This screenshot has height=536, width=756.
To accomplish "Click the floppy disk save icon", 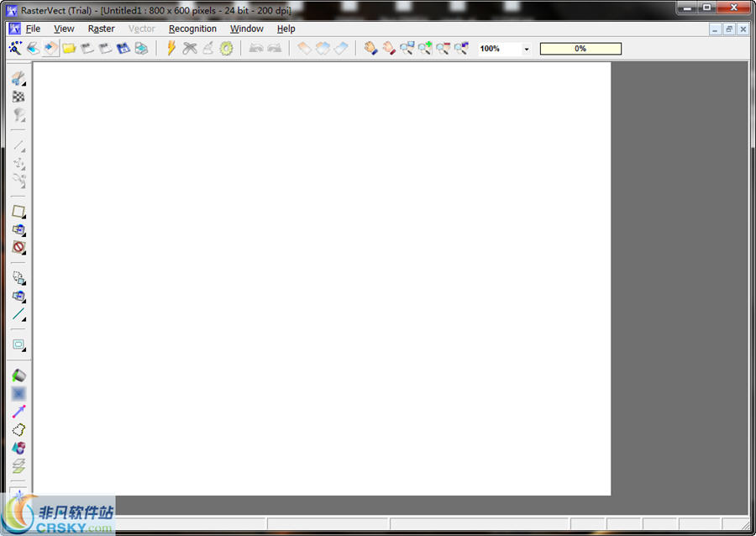I will point(123,49).
